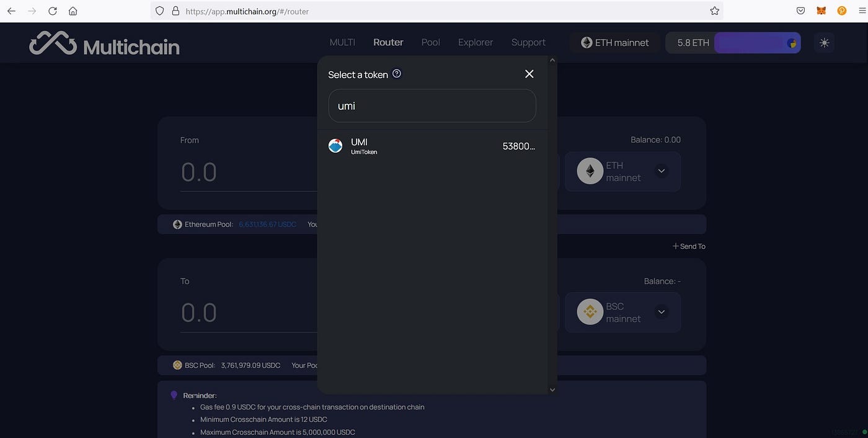Open the ETH mainnet network selector
The image size is (868, 438).
[614, 43]
